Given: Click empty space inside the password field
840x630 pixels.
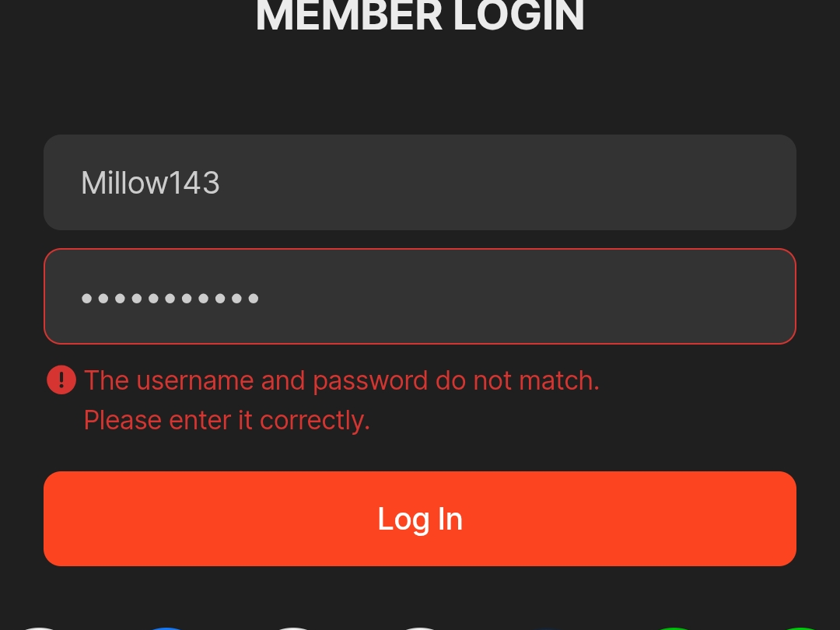Looking at the screenshot, I should [x=544, y=296].
